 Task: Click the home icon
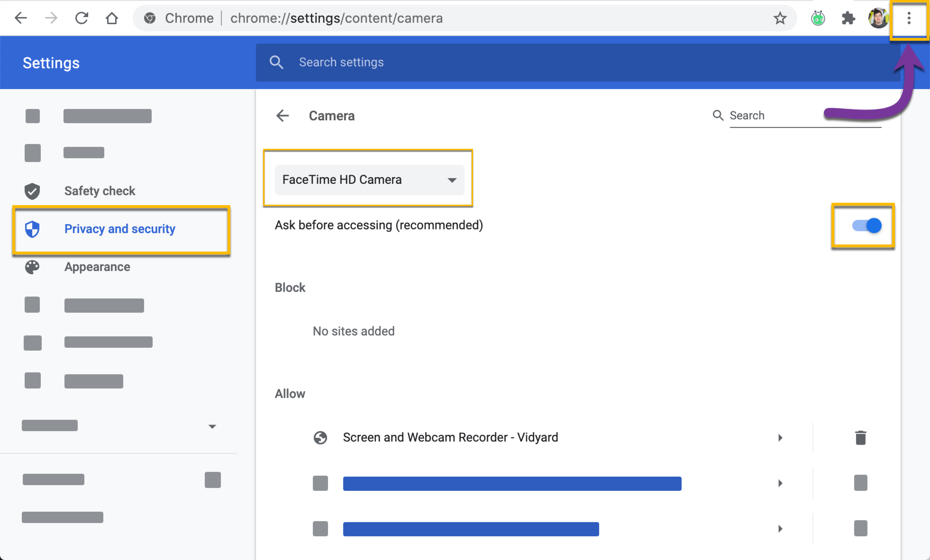(112, 18)
